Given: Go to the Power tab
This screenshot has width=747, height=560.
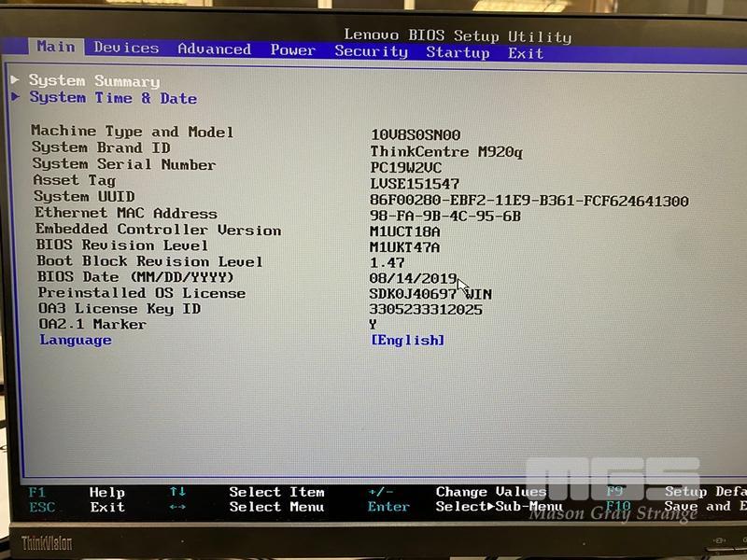Looking at the screenshot, I should click(x=292, y=50).
